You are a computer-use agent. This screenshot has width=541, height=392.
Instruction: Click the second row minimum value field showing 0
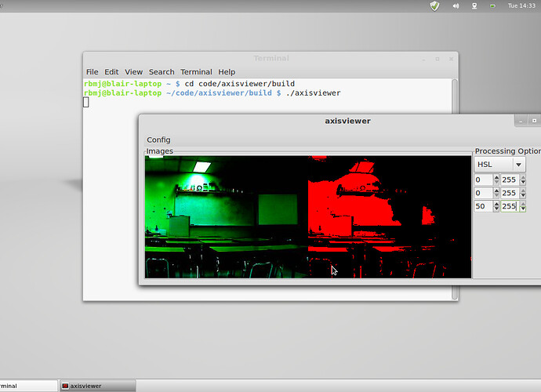(x=484, y=193)
